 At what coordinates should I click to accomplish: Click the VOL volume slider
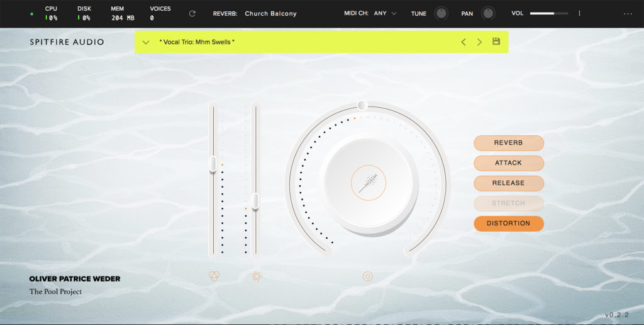548,13
